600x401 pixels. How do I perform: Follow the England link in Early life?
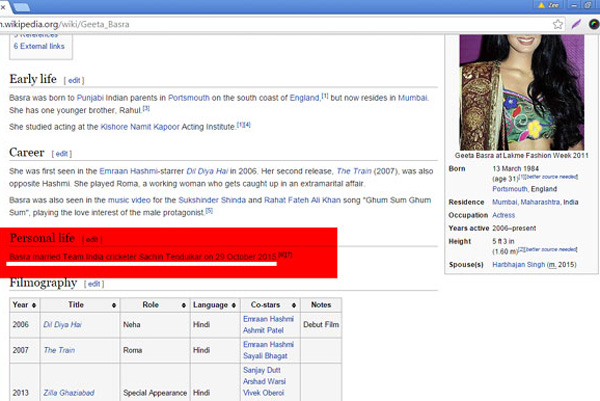pyautogui.click(x=304, y=98)
